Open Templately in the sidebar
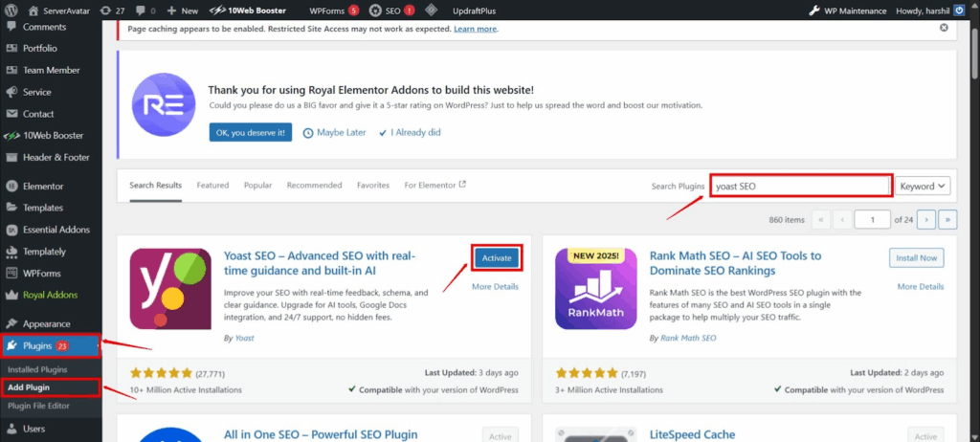Image resolution: width=980 pixels, height=442 pixels. [44, 252]
